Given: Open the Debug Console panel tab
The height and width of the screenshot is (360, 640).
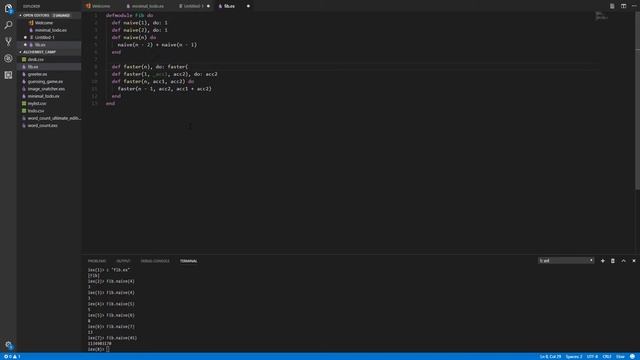Looking at the screenshot, I should [x=155, y=261].
